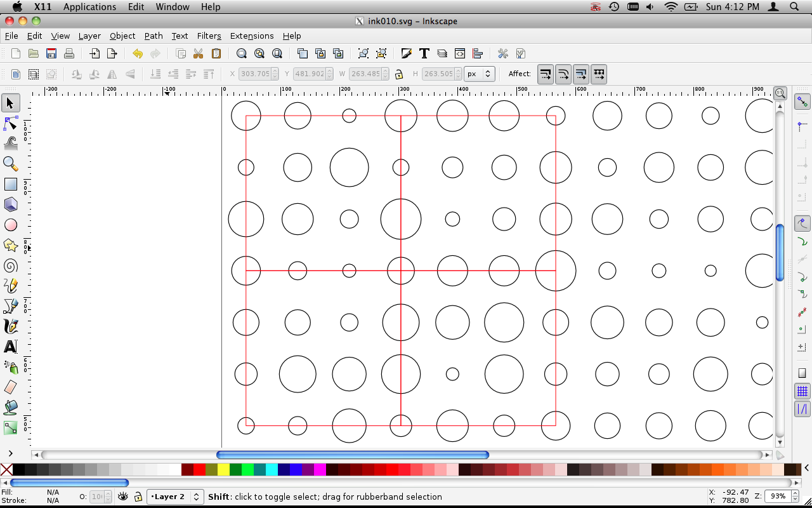
Task: Toggle snap to grids button
Action: pyautogui.click(x=802, y=391)
